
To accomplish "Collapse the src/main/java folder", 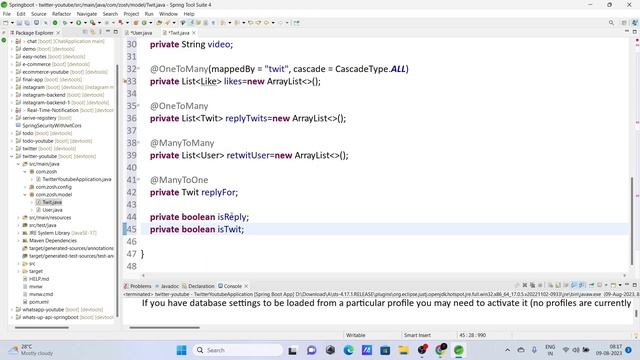I will coord(18,164).
